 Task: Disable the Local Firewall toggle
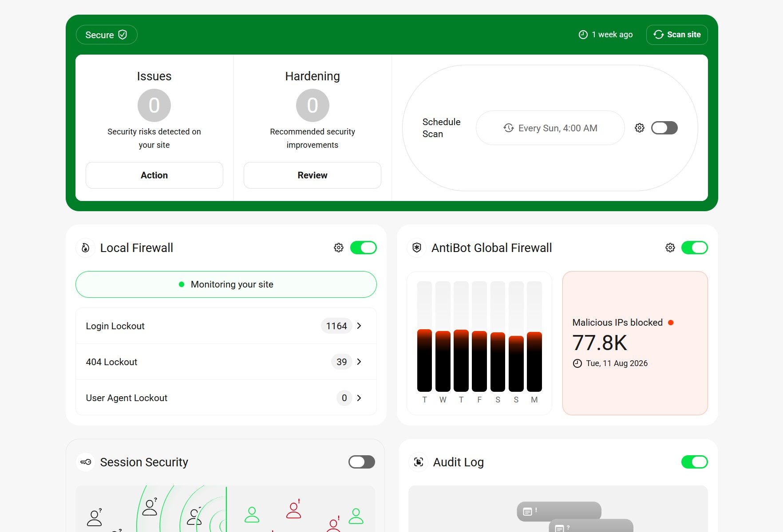[x=364, y=248]
